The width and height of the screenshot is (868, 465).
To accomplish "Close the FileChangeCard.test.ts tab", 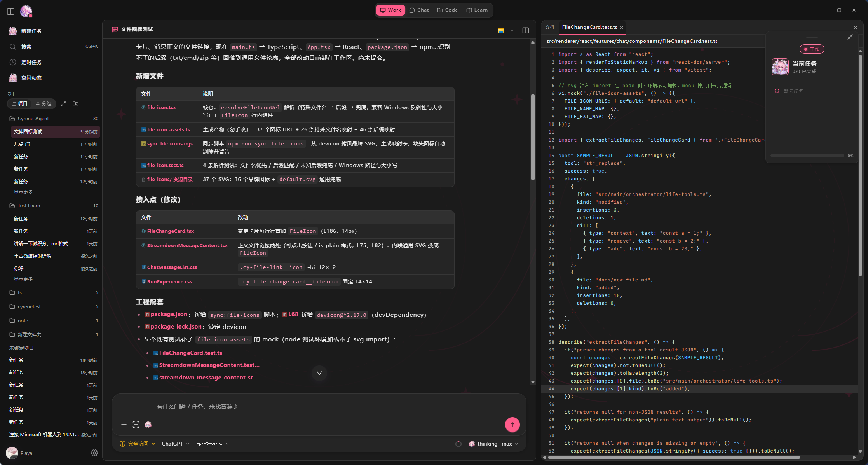I will click(x=622, y=28).
